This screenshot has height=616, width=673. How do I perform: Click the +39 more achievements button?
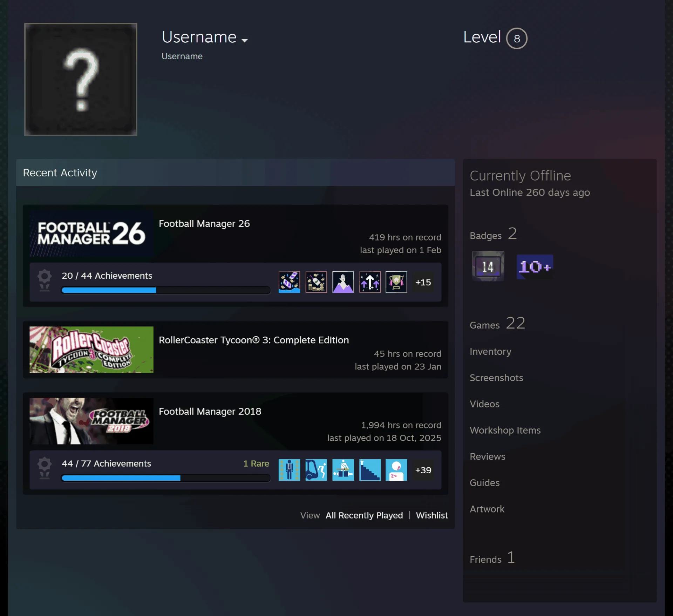click(x=423, y=470)
